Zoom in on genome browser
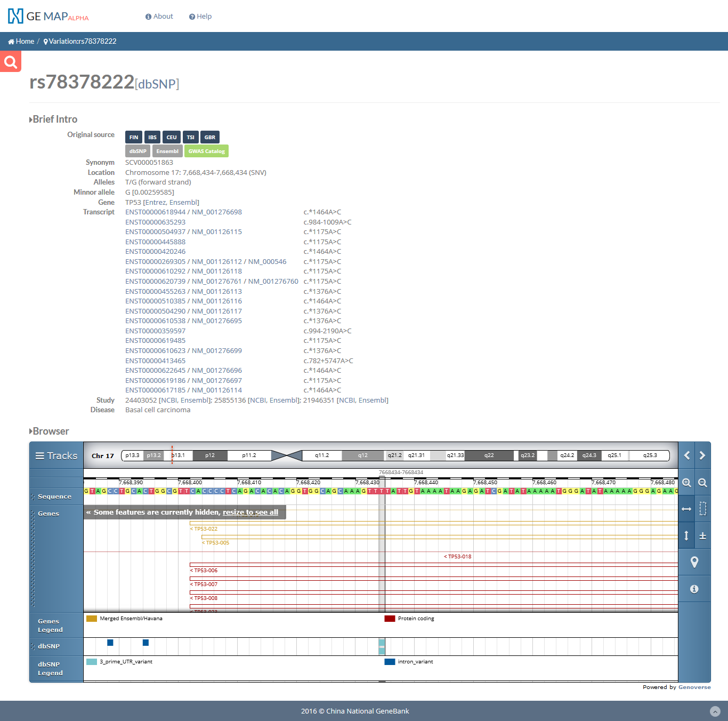 (x=686, y=483)
